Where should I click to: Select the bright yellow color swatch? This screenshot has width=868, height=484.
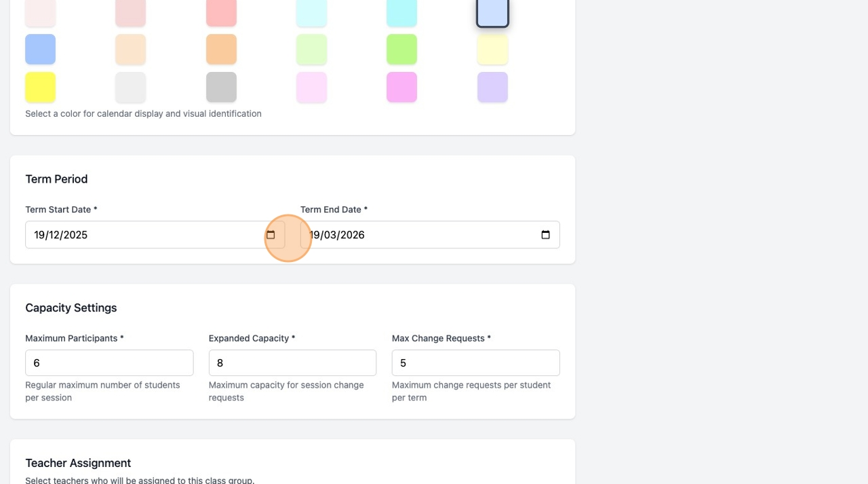40,88
